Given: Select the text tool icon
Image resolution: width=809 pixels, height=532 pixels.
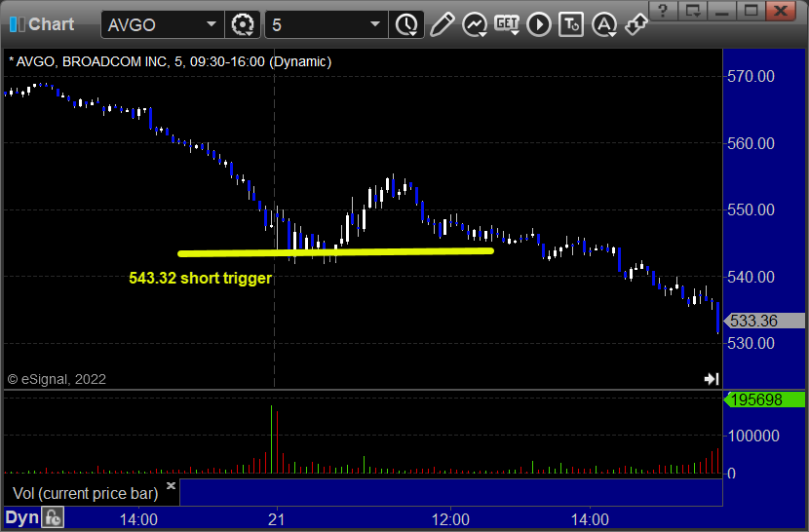Looking at the screenshot, I should tap(571, 24).
